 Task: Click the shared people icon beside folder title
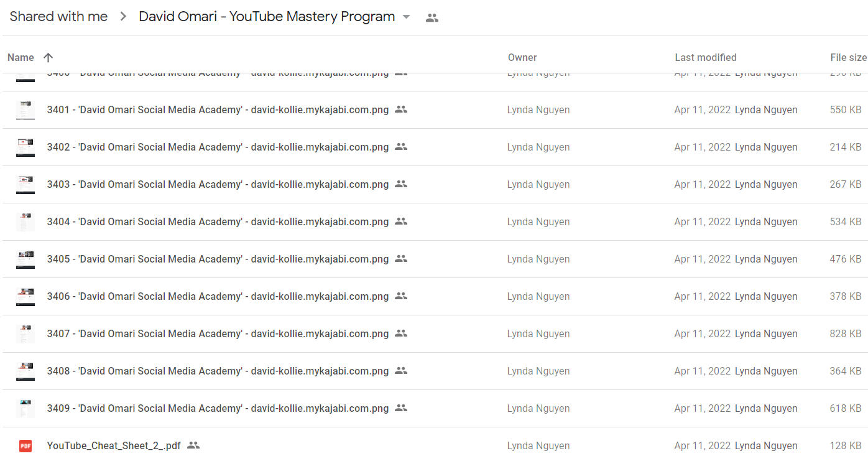tap(432, 17)
